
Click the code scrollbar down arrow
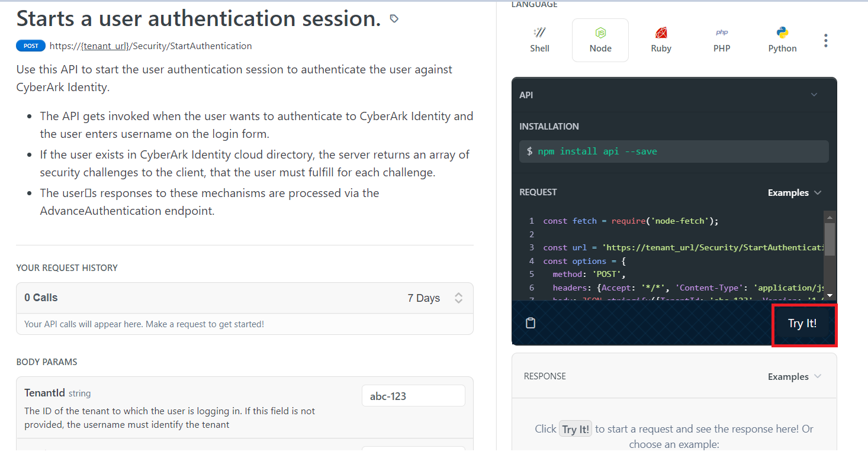(x=830, y=295)
